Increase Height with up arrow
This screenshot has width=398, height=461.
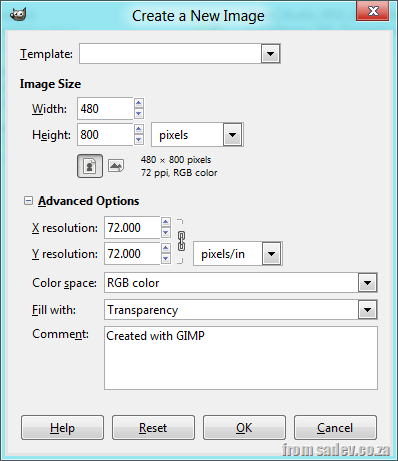pyautogui.click(x=139, y=129)
